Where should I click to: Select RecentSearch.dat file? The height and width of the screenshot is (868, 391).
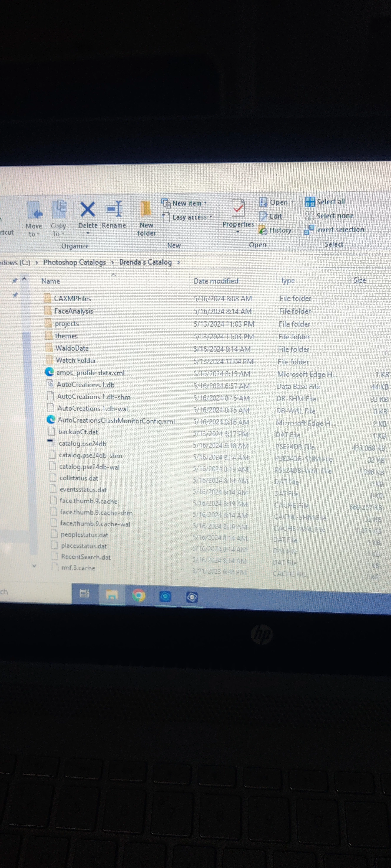(x=86, y=557)
